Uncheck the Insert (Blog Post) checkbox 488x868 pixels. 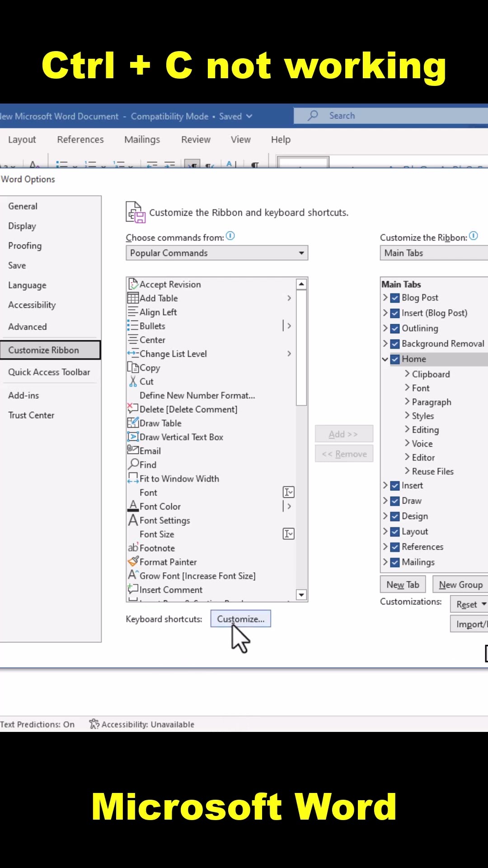click(x=395, y=313)
